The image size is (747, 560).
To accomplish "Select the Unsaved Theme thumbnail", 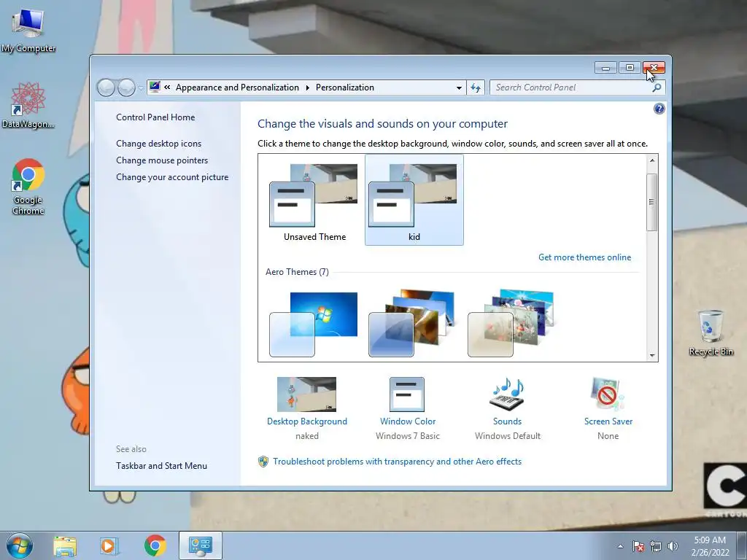I will (x=314, y=201).
